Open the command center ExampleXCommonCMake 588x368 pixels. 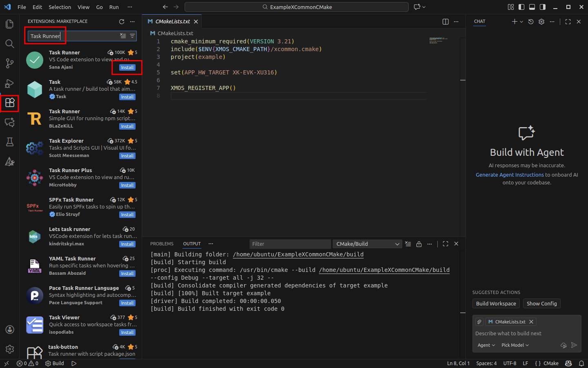click(x=296, y=7)
